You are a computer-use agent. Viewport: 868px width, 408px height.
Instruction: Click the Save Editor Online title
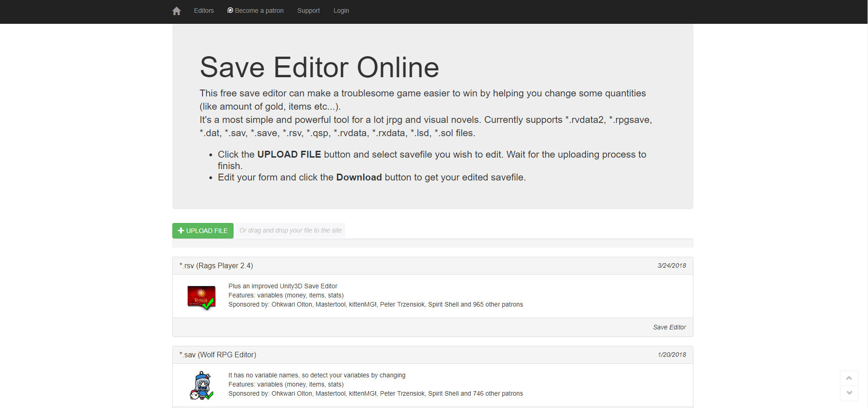coord(319,68)
